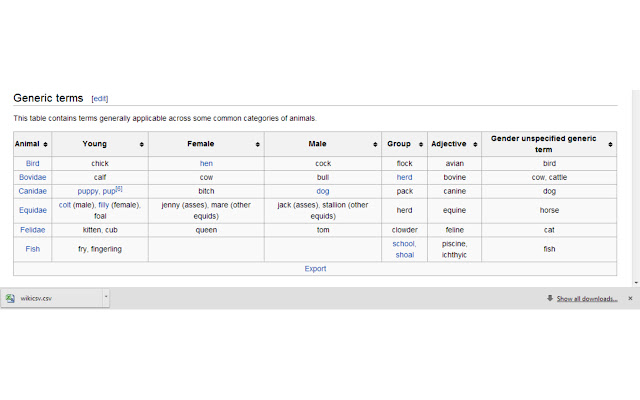Image resolution: width=640 pixels, height=400 pixels.
Task: Select the Young column header
Action: [x=100, y=144]
